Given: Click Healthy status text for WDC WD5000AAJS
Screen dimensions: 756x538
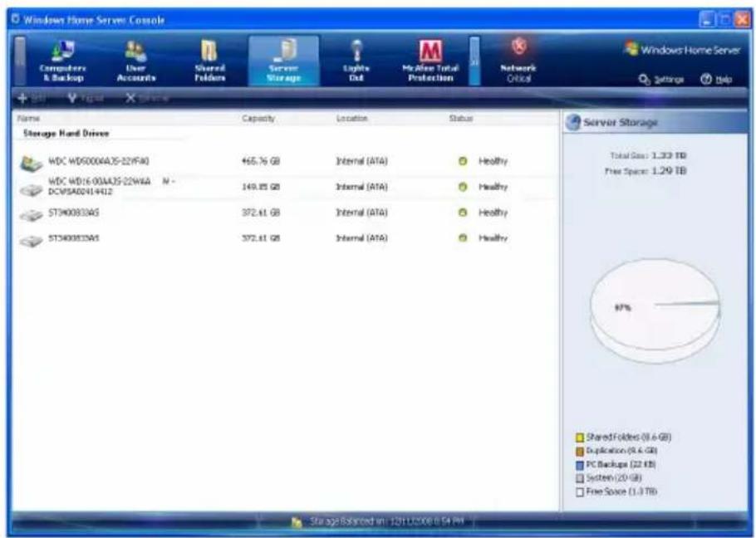Looking at the screenshot, I should (x=493, y=161).
